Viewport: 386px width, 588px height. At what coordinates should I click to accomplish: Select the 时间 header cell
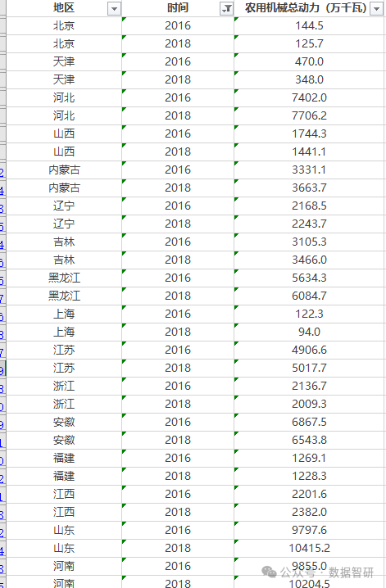point(178,8)
